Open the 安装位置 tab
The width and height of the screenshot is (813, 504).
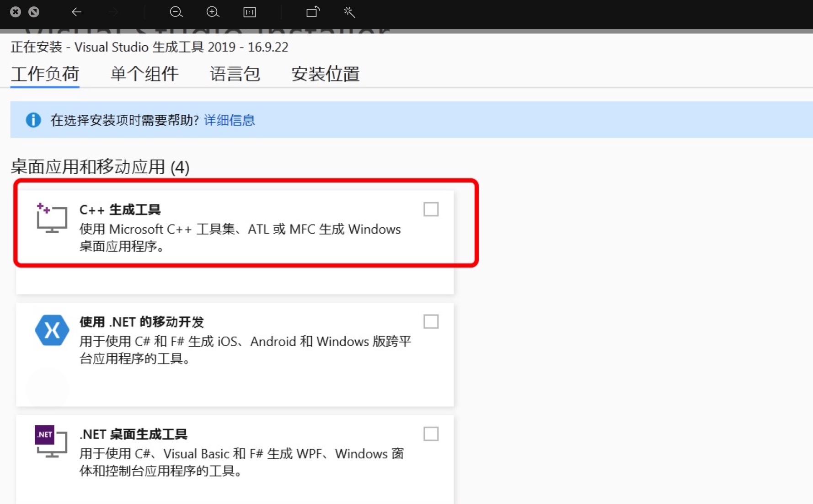326,74
